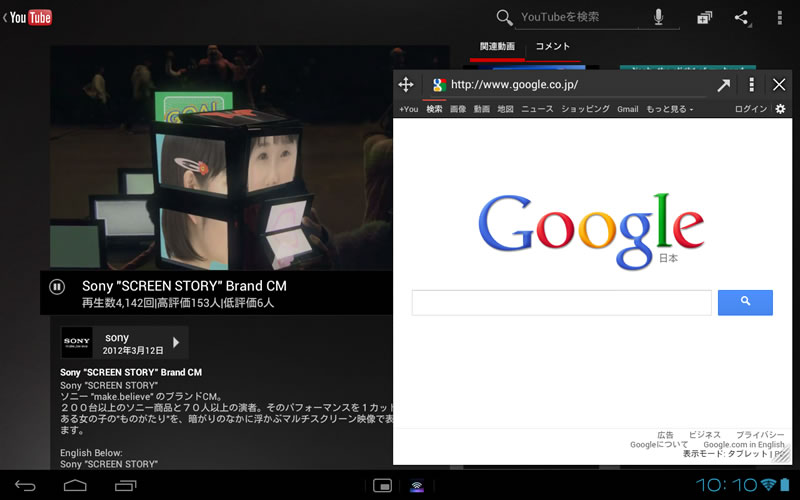This screenshot has width=800, height=500.
Task: Tap the YouTube voice search microphone
Action: tap(658, 17)
